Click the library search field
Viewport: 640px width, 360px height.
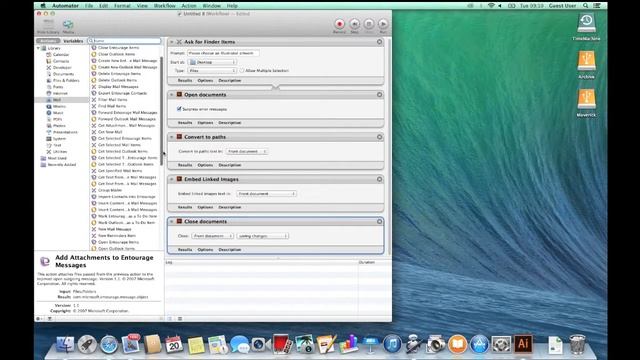(x=124, y=41)
